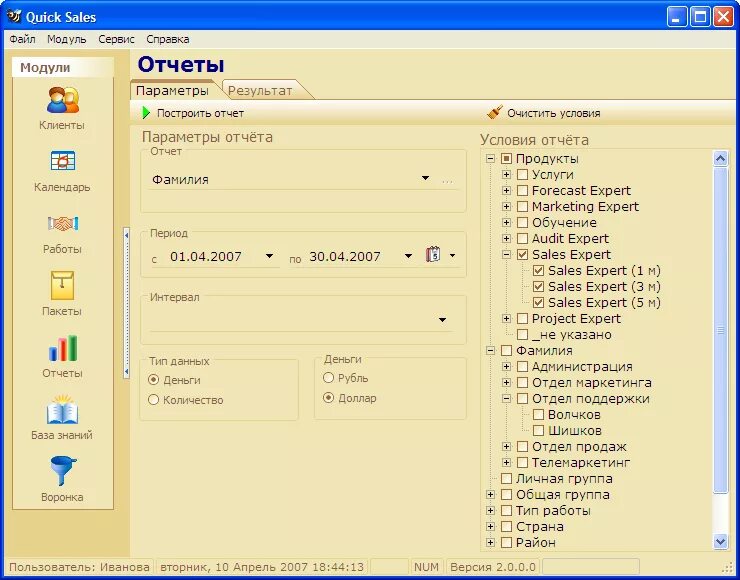
Task: Expand the Услуги tree node
Action: pyautogui.click(x=506, y=175)
